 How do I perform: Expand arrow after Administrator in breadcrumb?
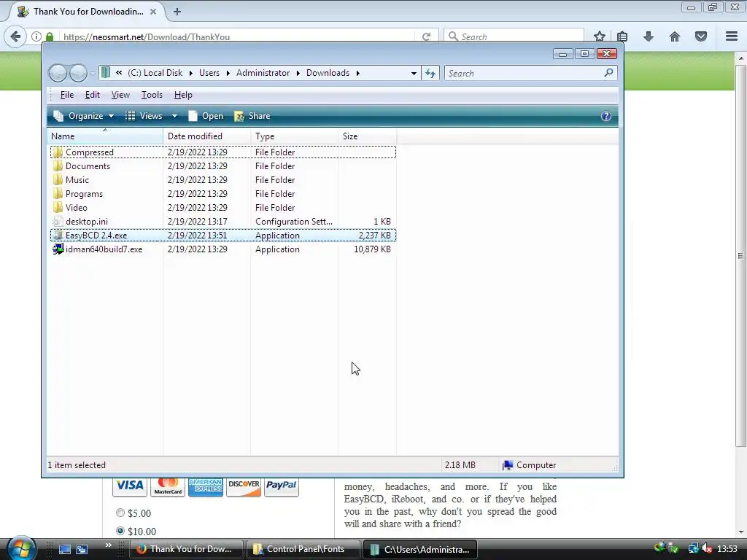click(x=298, y=73)
